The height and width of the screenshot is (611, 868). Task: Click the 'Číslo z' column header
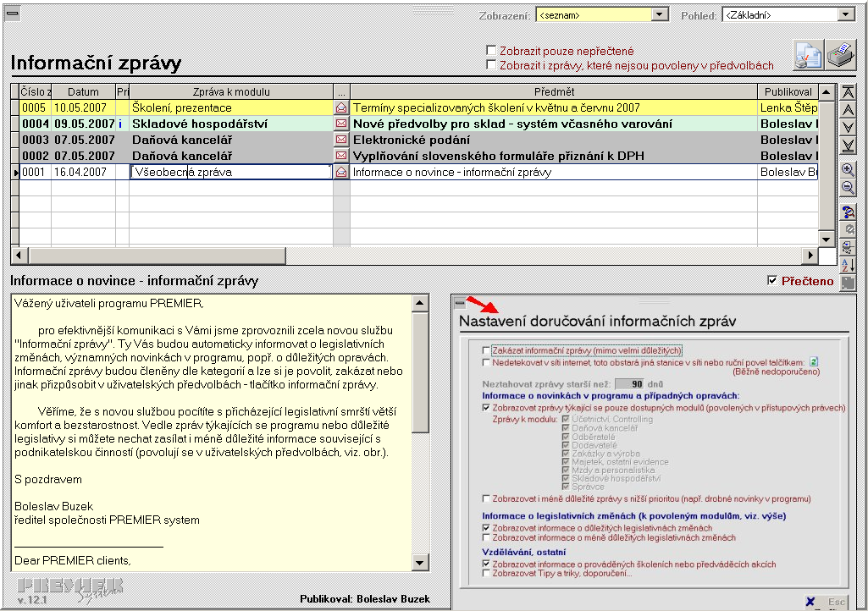click(x=36, y=92)
